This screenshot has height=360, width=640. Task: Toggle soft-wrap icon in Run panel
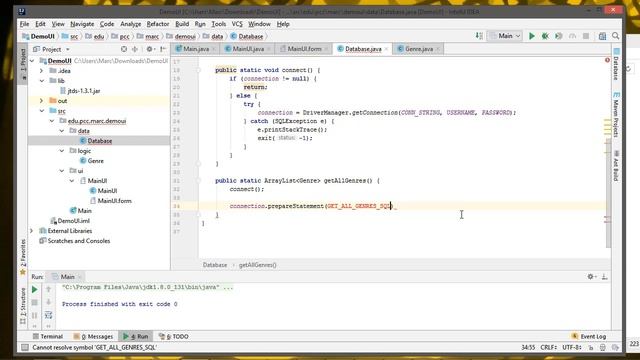point(48,315)
